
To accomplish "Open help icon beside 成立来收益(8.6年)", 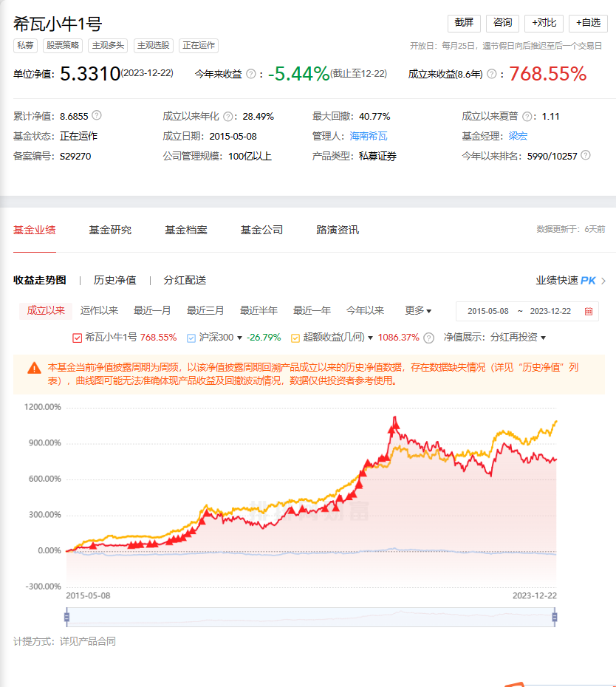I will pyautogui.click(x=492, y=74).
